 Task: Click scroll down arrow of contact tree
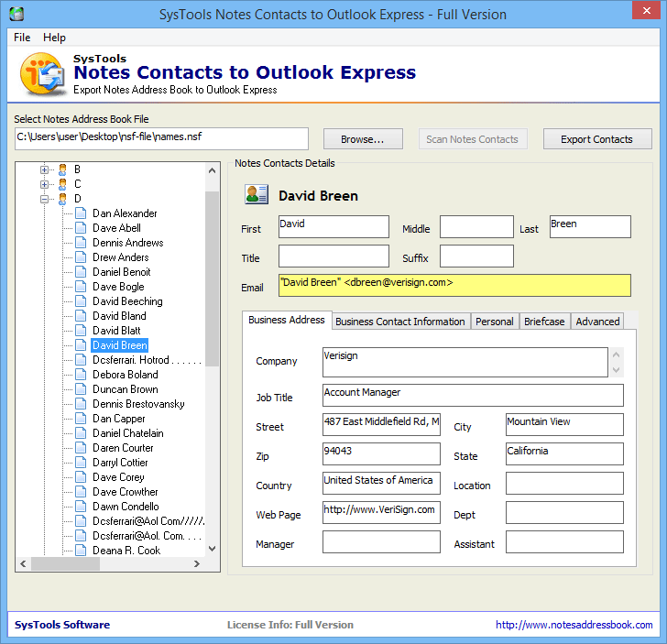tap(213, 549)
